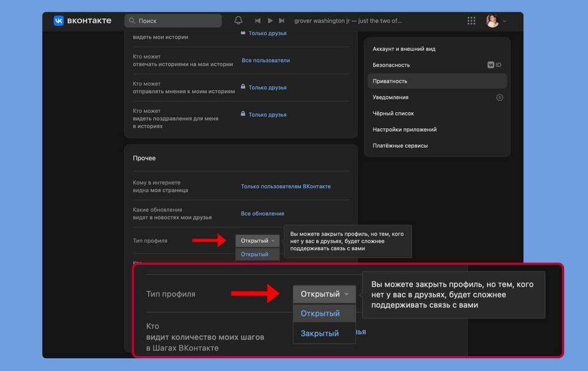Change who can reply with stories: Все пользователи
The image size is (588, 371).
(x=265, y=61)
